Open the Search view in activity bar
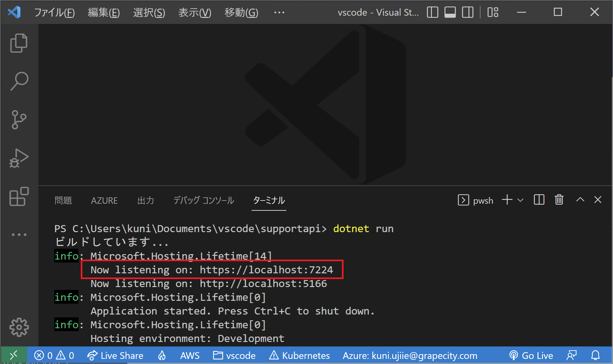The image size is (613, 364). pos(19,81)
